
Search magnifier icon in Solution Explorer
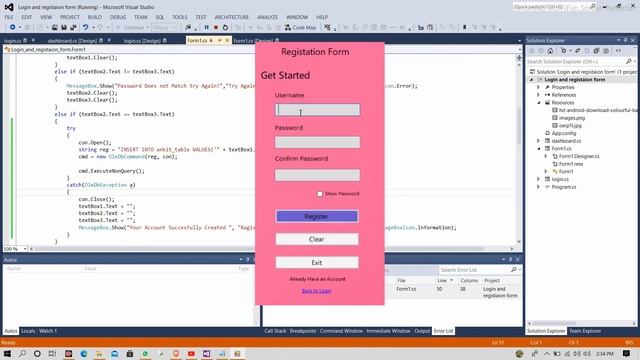[629, 61]
